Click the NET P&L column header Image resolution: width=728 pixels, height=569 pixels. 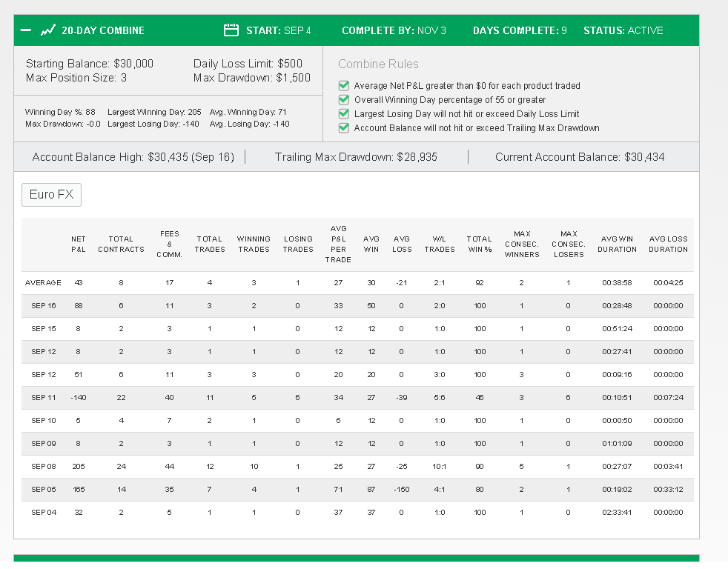click(78, 244)
